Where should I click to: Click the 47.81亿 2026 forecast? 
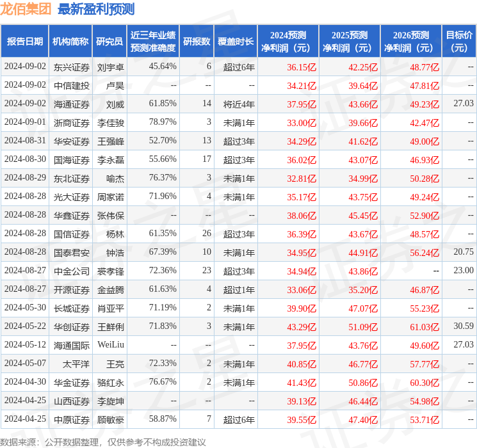(424, 86)
